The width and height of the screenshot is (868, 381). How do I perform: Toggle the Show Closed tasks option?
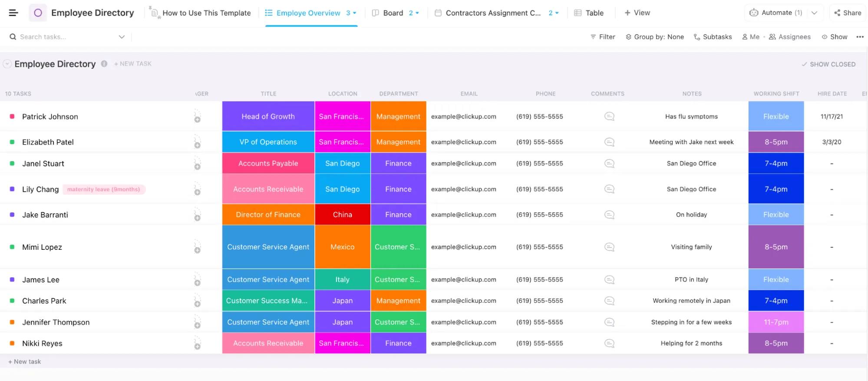point(828,64)
